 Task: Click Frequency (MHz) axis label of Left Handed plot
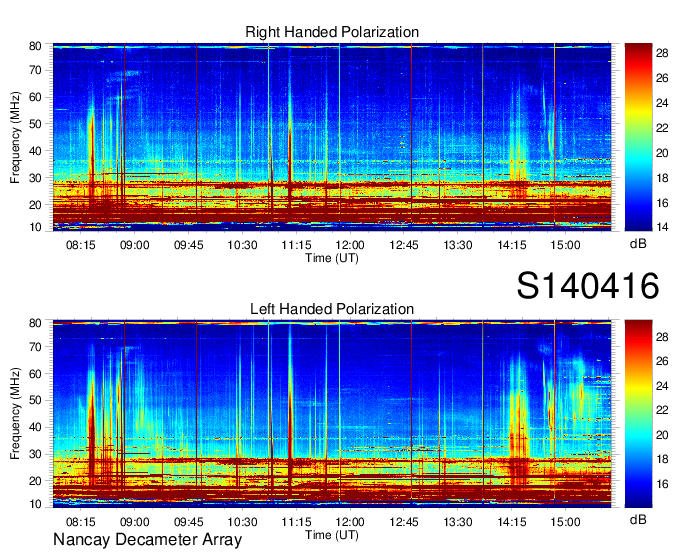coord(15,414)
